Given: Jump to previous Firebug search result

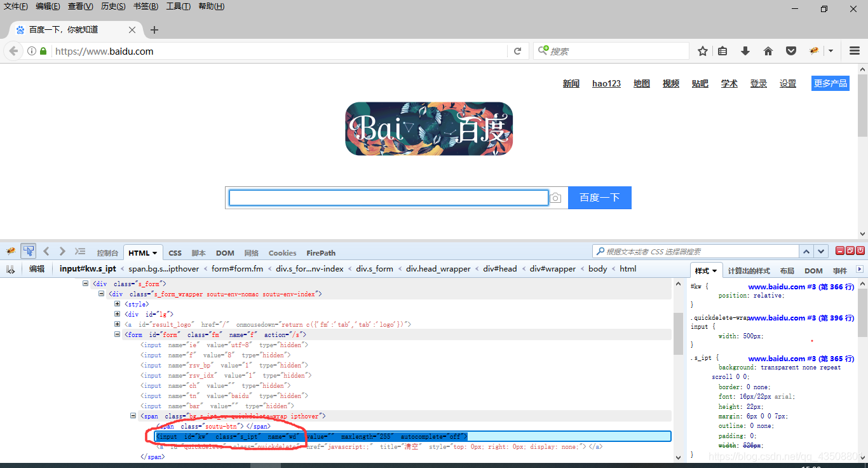Looking at the screenshot, I should pyautogui.click(x=806, y=251).
